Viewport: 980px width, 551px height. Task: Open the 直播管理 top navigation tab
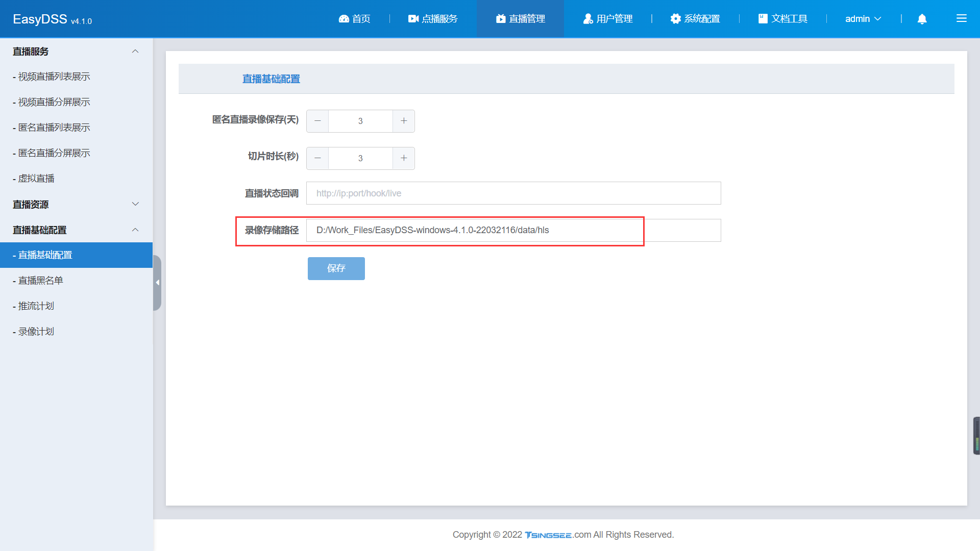click(x=520, y=19)
